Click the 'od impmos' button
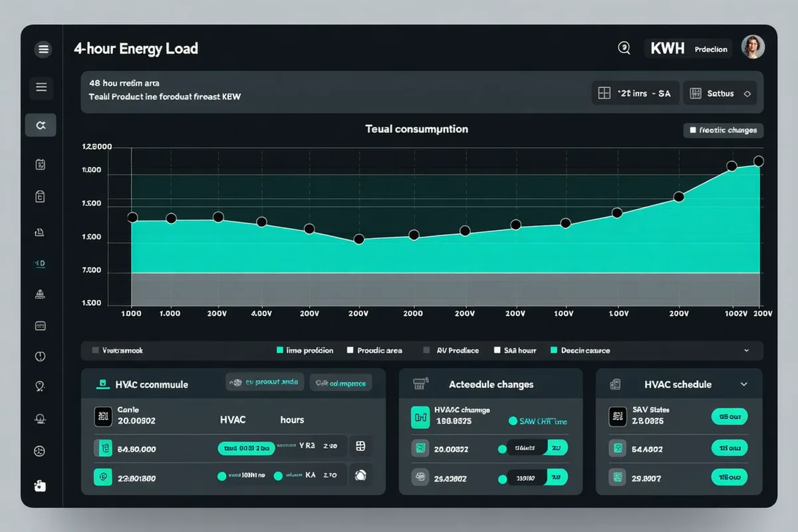The height and width of the screenshot is (532, 798). coord(340,382)
